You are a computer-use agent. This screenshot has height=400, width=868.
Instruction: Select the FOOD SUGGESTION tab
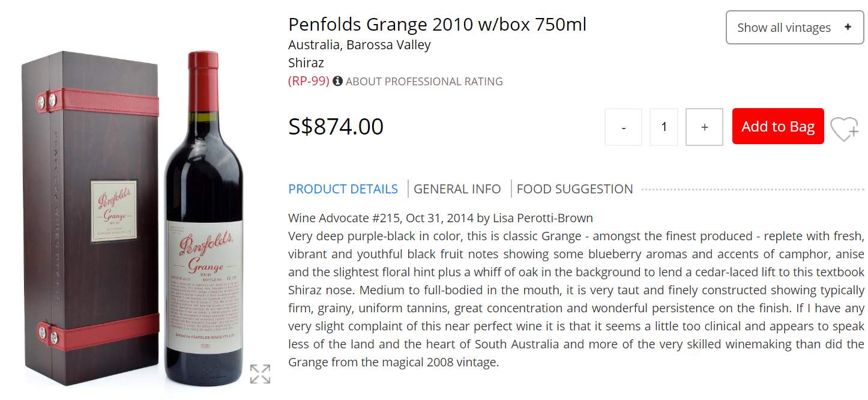coord(574,189)
